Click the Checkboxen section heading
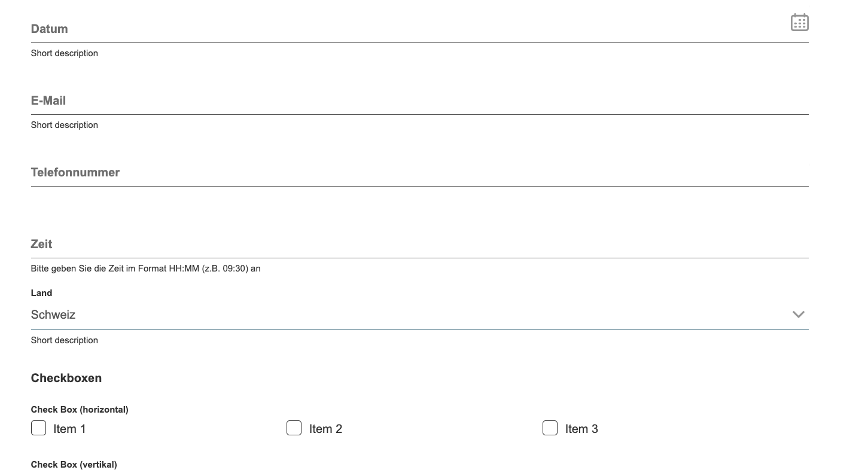 (66, 378)
